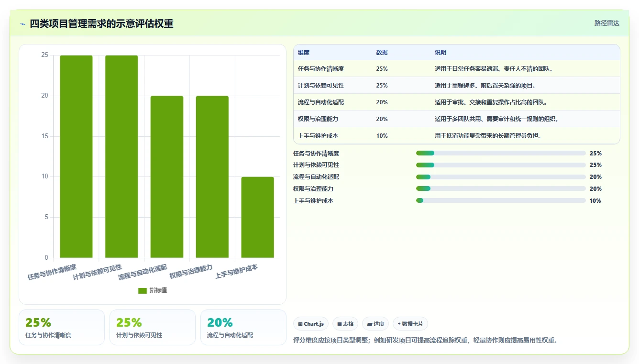
Task: Select the 数据卡片 tag button
Action: point(410,324)
